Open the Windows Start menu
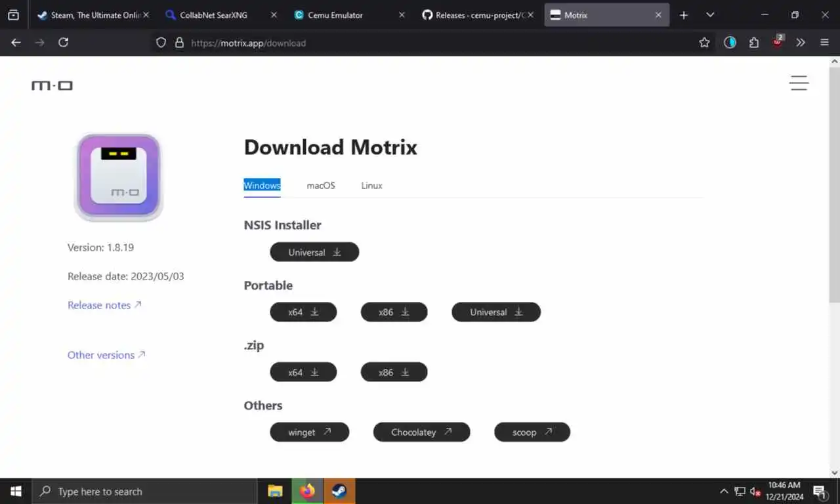The width and height of the screenshot is (840, 504). [x=16, y=492]
